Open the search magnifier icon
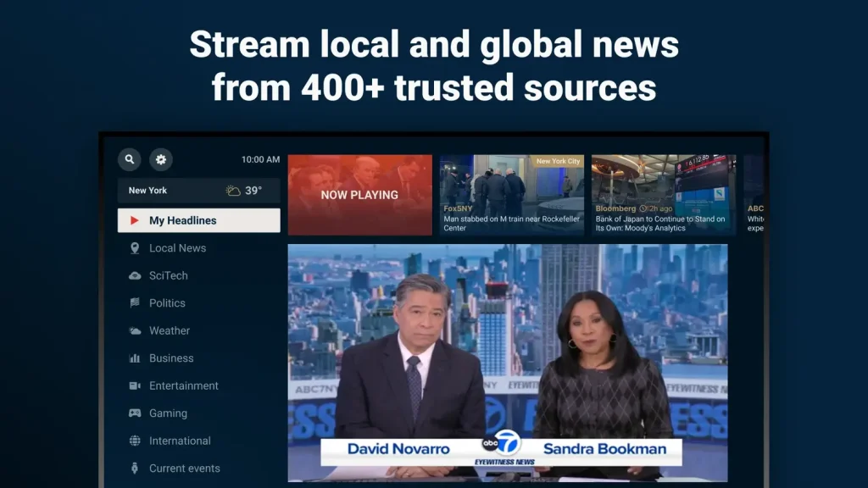 [x=129, y=159]
